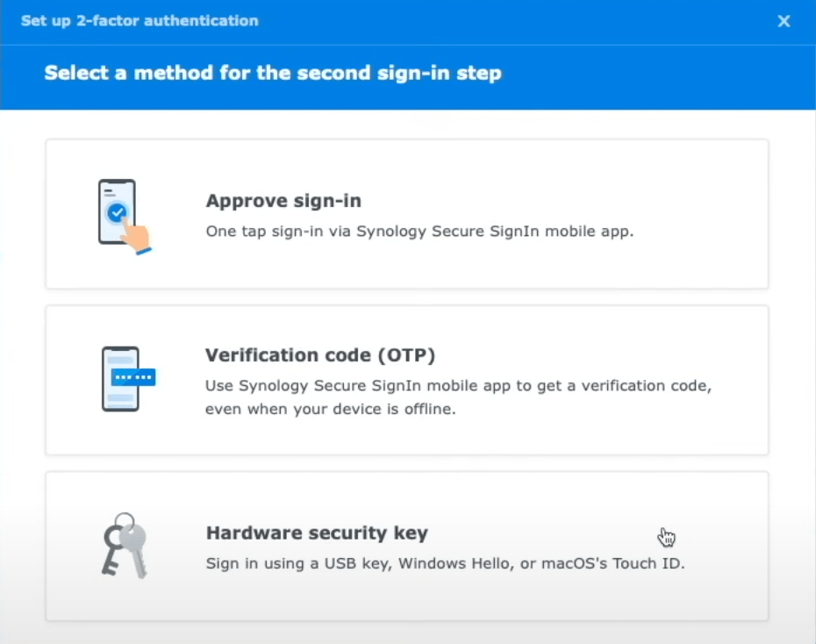The width and height of the screenshot is (816, 644).
Task: Click the Hardware security key heading text
Action: tap(317, 533)
